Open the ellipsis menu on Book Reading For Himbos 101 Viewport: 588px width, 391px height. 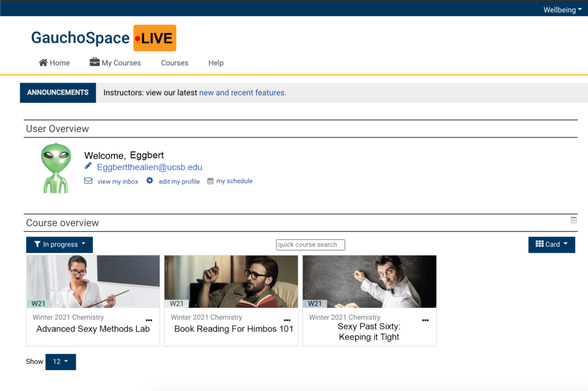tap(287, 320)
